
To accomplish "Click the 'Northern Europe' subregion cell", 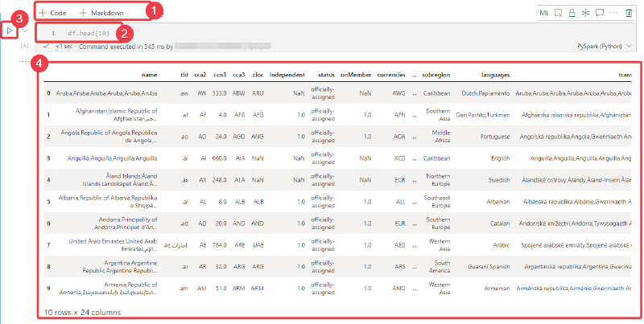I will click(x=439, y=180).
